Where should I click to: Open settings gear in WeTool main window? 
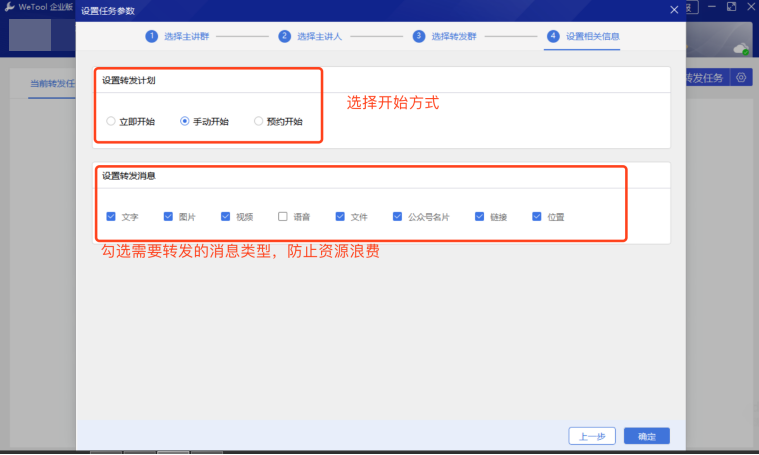pos(741,77)
